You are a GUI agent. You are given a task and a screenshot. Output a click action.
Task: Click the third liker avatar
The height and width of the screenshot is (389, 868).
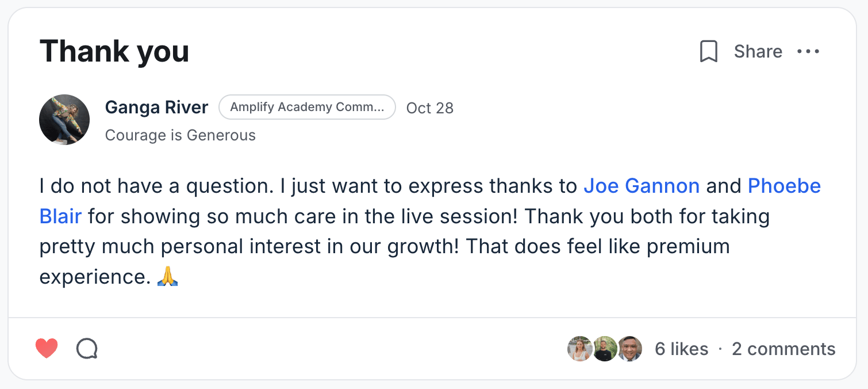click(630, 349)
